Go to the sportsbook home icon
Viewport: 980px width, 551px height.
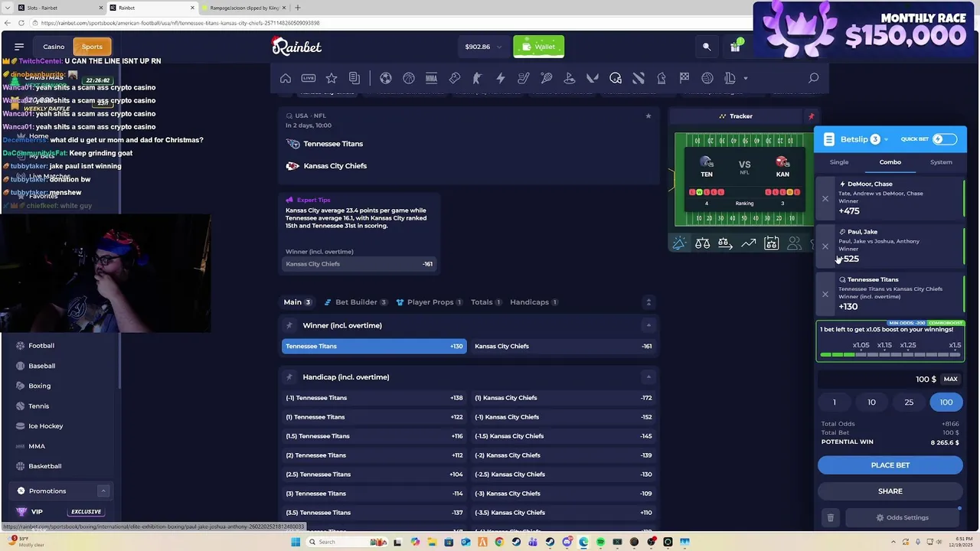point(286,78)
